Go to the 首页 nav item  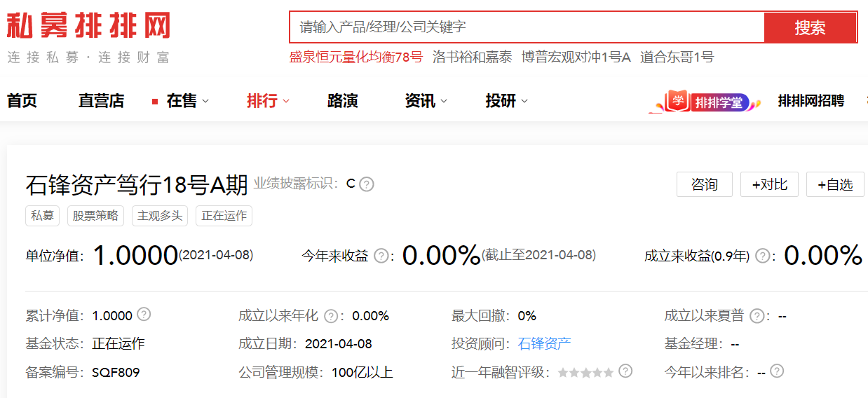(22, 101)
